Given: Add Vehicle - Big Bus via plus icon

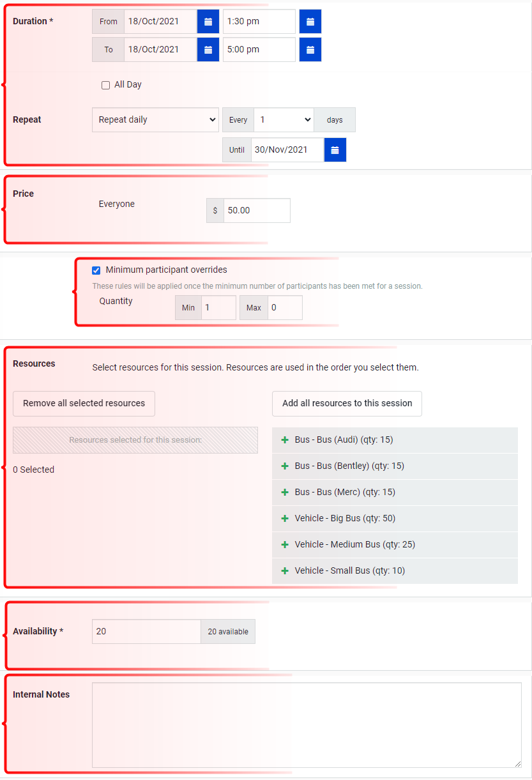Looking at the screenshot, I should pyautogui.click(x=285, y=518).
